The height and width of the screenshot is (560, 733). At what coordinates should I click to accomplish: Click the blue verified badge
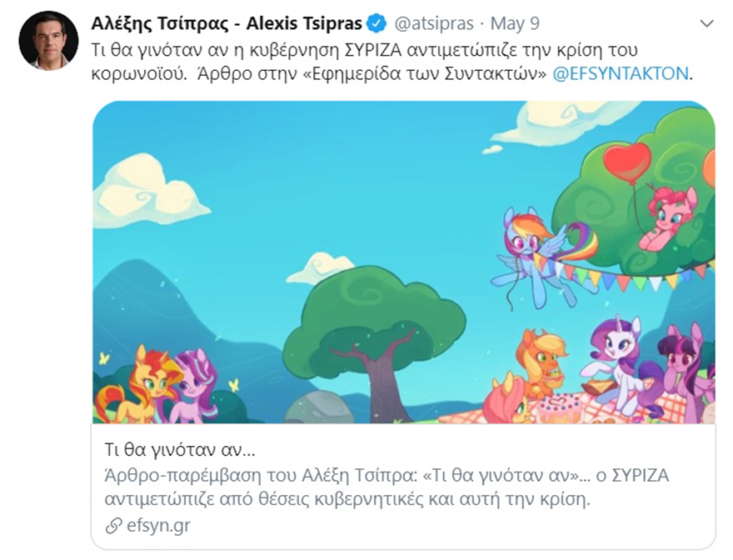click(x=376, y=23)
